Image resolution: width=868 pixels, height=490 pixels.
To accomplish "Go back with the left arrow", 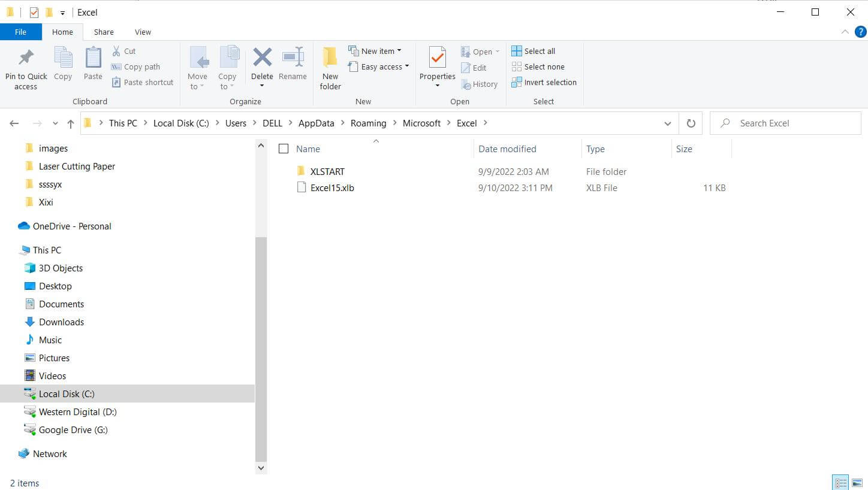I will click(14, 123).
